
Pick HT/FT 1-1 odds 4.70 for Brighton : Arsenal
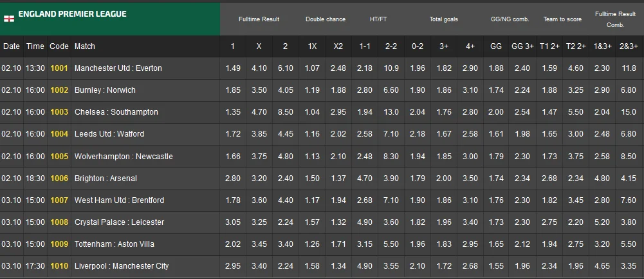coord(365,178)
